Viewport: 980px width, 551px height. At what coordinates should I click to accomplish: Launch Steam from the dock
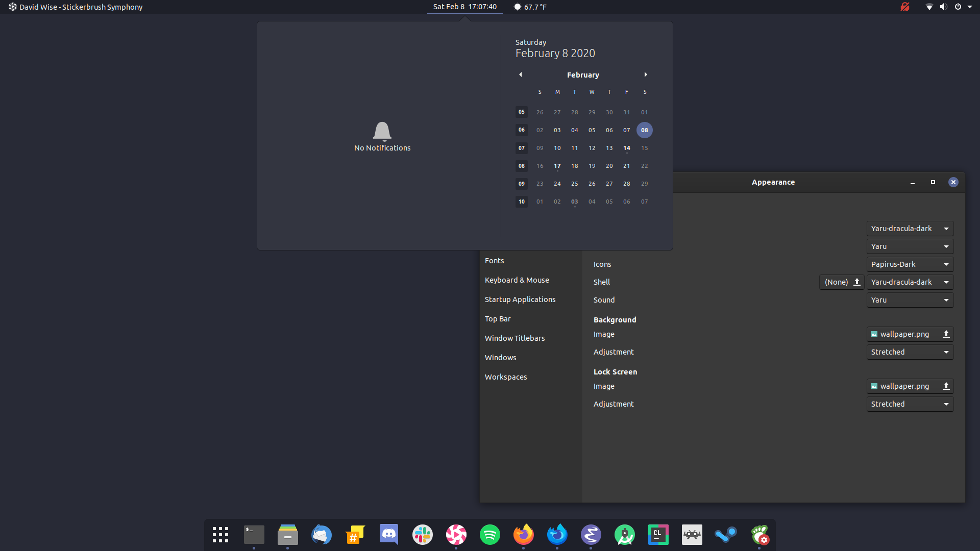click(x=726, y=535)
